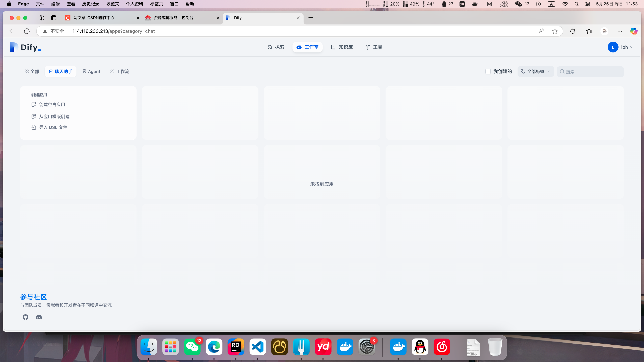644x362 pixels.
Task: Open Visual Studio Code from Dock
Action: coord(257,347)
